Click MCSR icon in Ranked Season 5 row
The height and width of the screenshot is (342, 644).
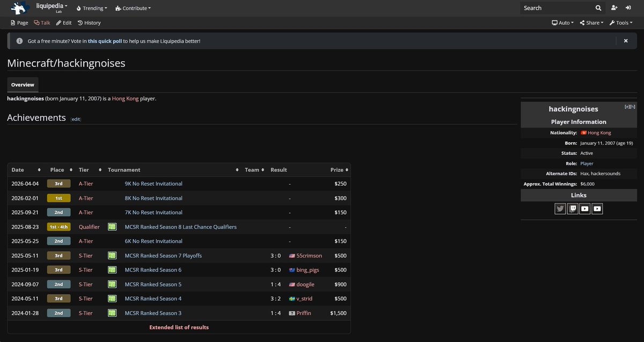tap(112, 285)
